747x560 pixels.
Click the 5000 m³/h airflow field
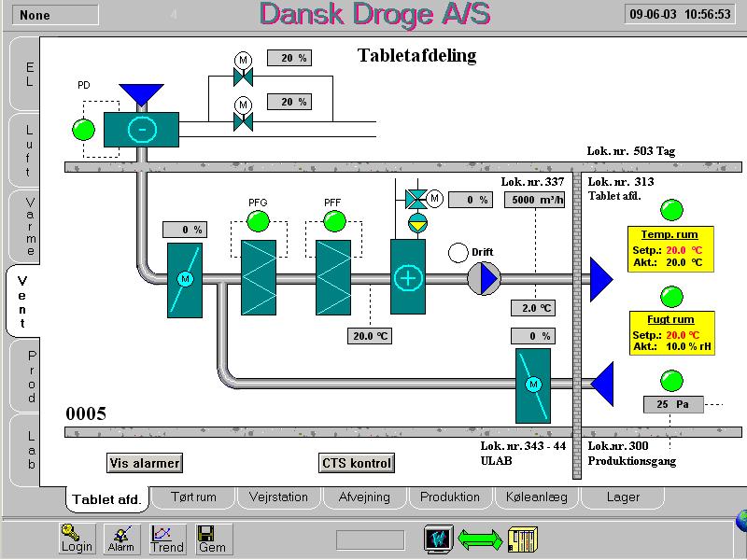(x=534, y=200)
